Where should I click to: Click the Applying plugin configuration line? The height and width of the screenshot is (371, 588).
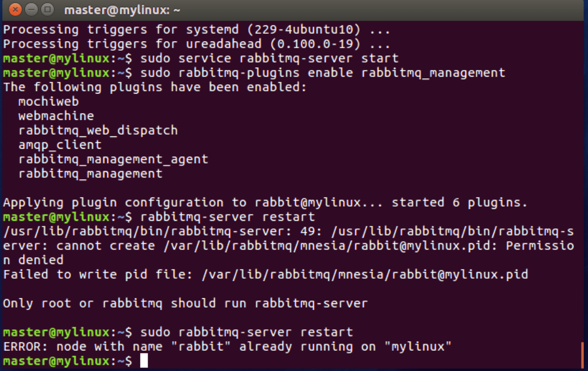pos(265,203)
